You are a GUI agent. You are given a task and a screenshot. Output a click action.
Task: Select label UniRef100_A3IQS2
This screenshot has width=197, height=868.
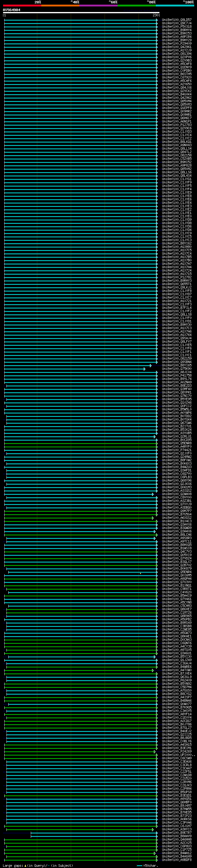tap(177, 491)
